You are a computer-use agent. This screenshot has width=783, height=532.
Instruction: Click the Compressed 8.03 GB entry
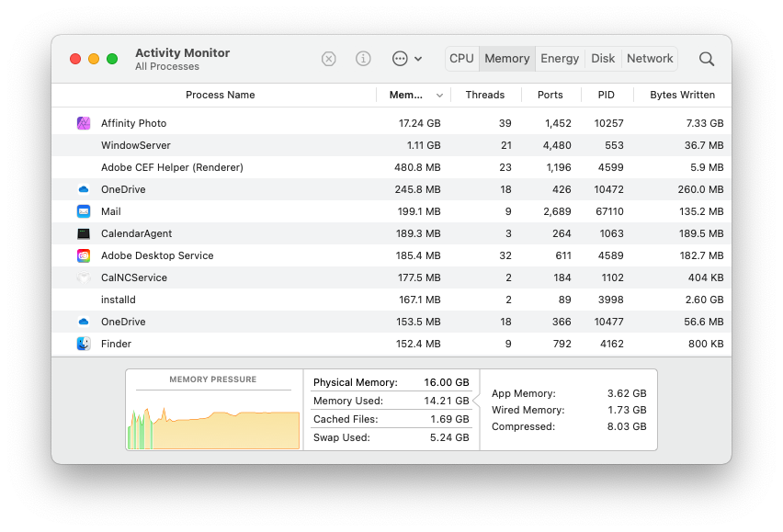(569, 426)
